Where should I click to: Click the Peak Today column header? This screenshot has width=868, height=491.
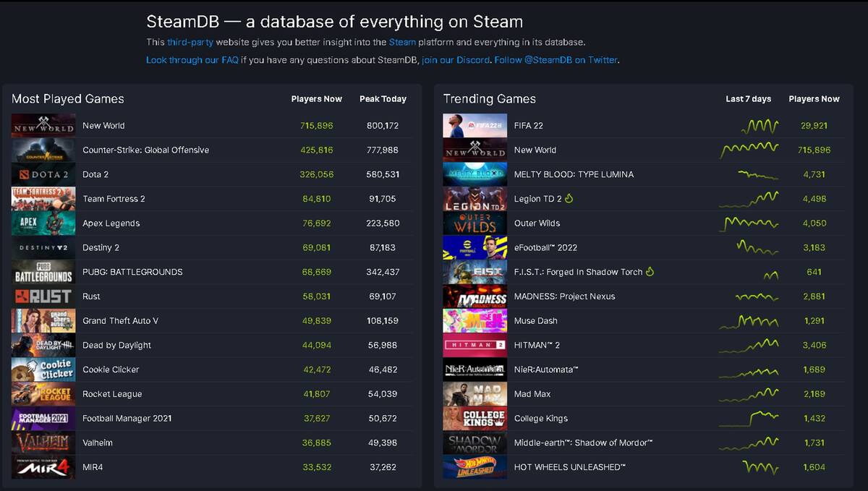point(383,99)
